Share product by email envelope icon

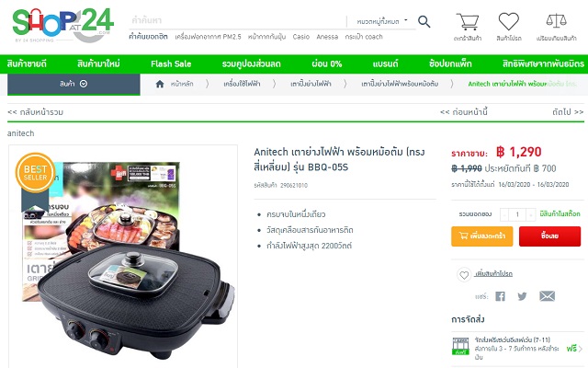pos(548,296)
